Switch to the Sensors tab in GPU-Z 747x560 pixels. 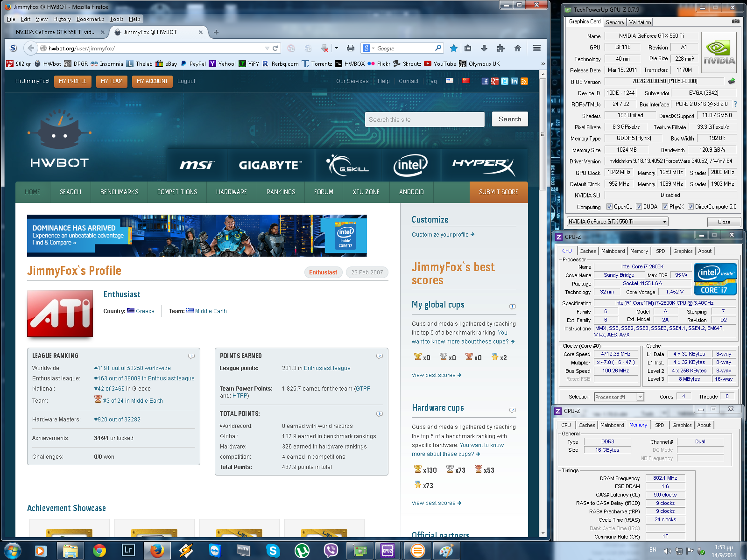615,22
